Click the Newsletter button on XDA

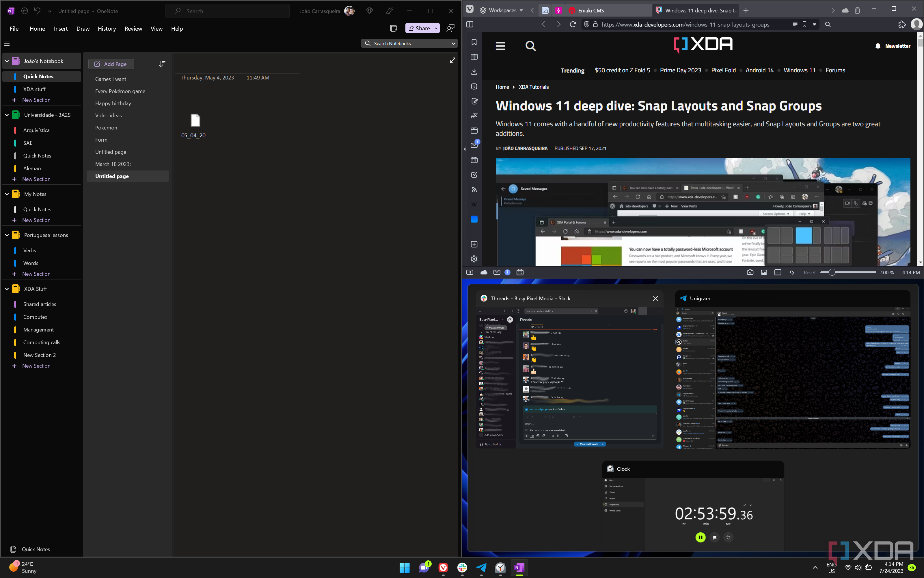coord(892,46)
